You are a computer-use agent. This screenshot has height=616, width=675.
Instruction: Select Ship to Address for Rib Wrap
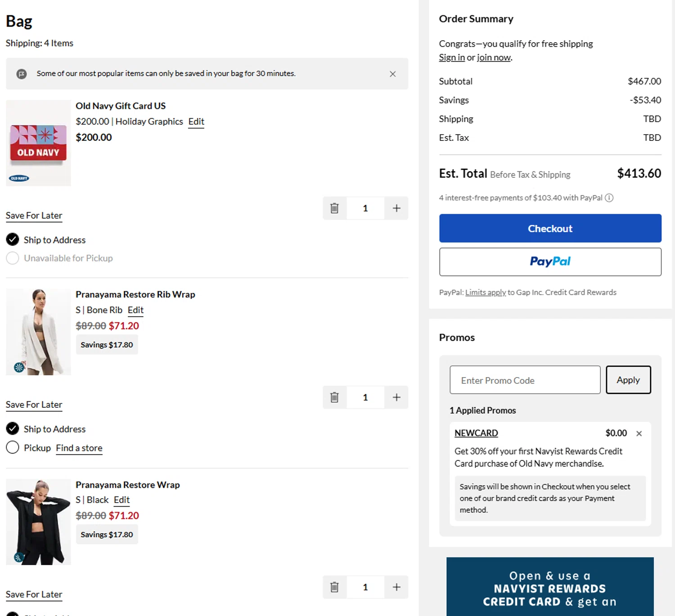tap(13, 428)
